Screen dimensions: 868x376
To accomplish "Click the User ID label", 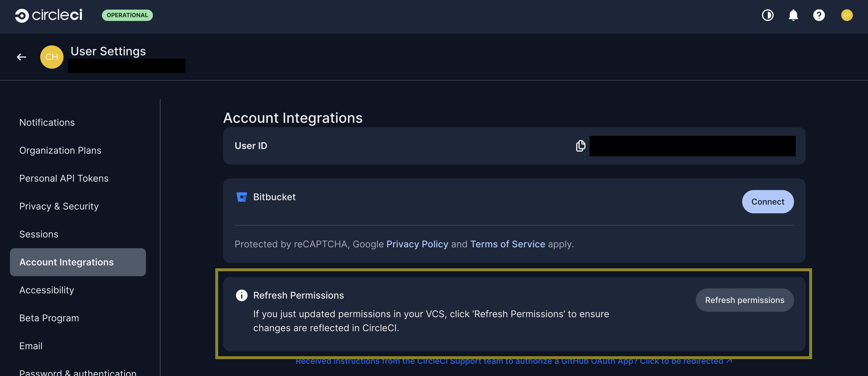I will (x=251, y=146).
